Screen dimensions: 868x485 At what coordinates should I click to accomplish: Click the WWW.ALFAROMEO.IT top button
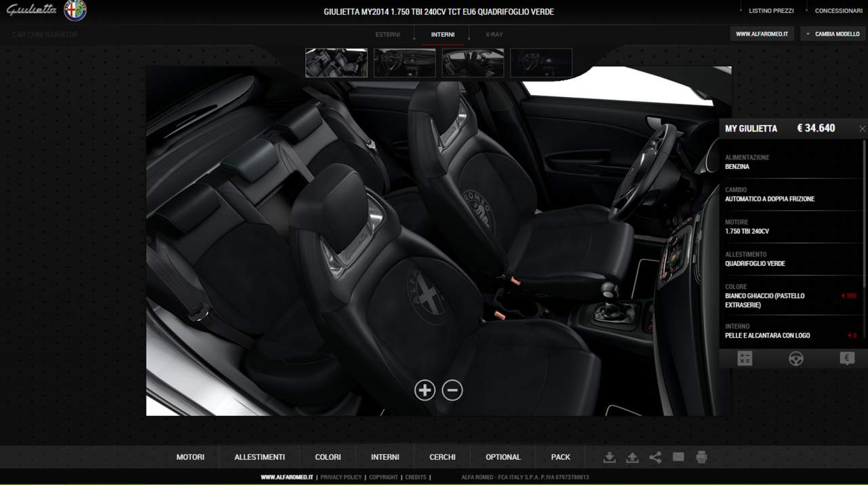(762, 34)
